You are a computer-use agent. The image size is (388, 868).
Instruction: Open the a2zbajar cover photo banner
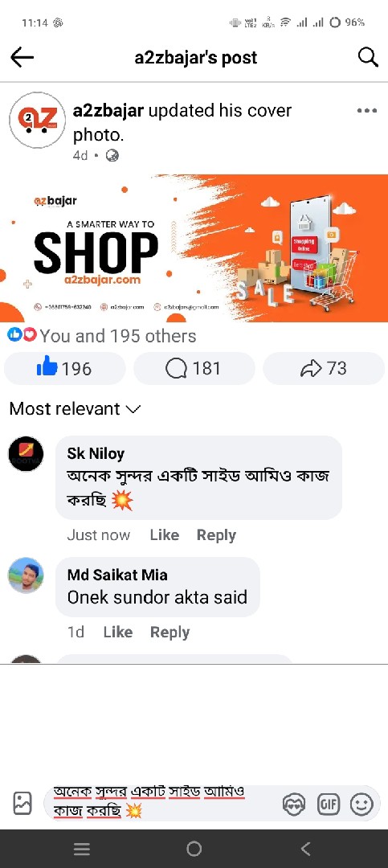pyautogui.click(x=194, y=248)
